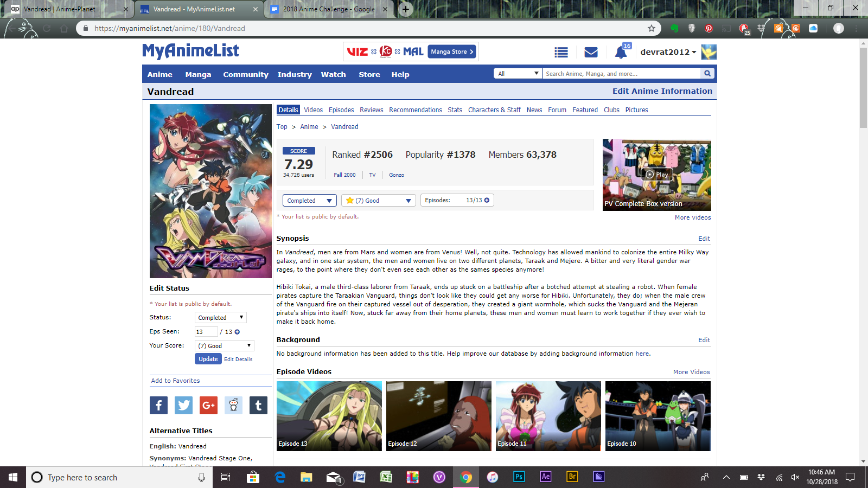The width and height of the screenshot is (868, 488).
Task: Share on Facebook icon
Action: (x=158, y=405)
